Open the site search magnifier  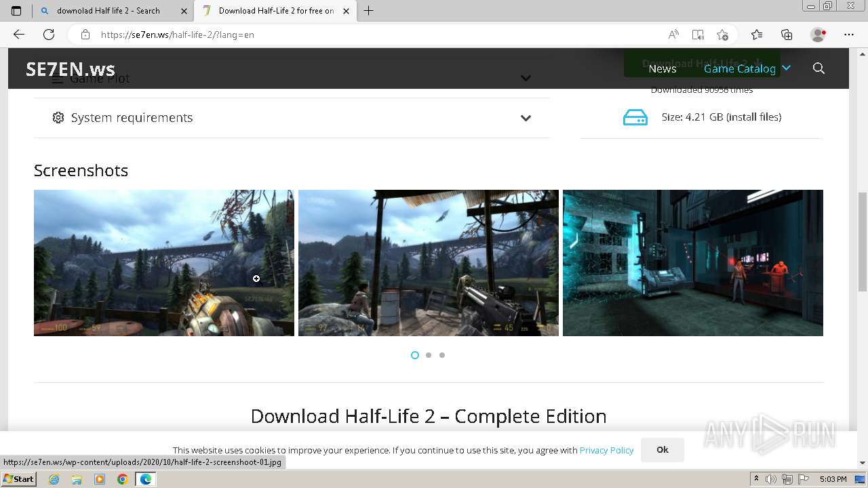click(818, 68)
